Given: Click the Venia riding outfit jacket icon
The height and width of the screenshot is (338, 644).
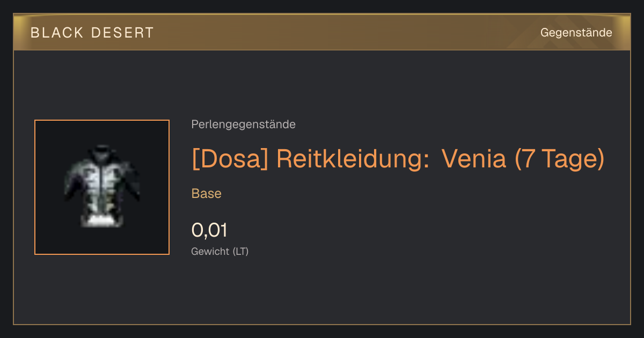Looking at the screenshot, I should click(x=102, y=186).
